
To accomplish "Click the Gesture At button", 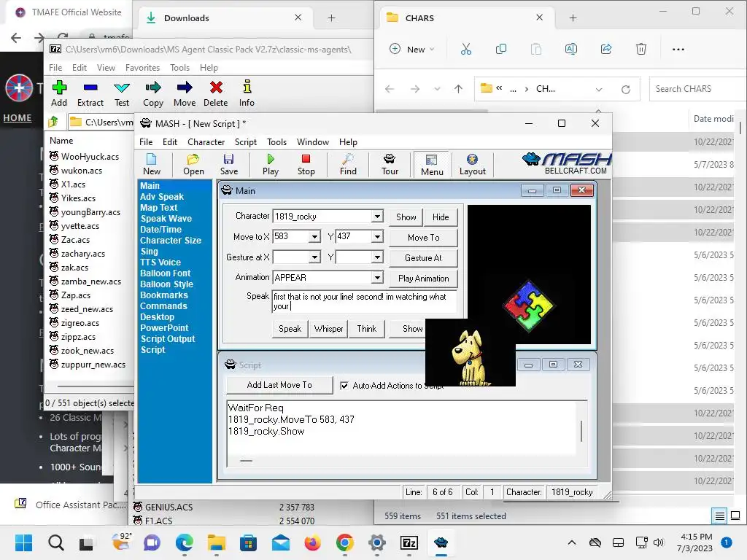I will 424,257.
